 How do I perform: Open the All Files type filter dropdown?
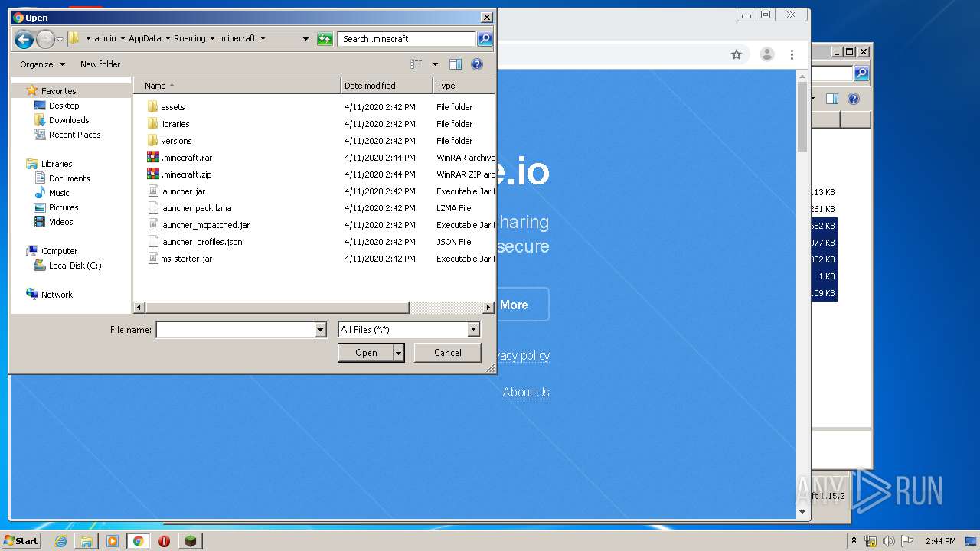pyautogui.click(x=473, y=330)
